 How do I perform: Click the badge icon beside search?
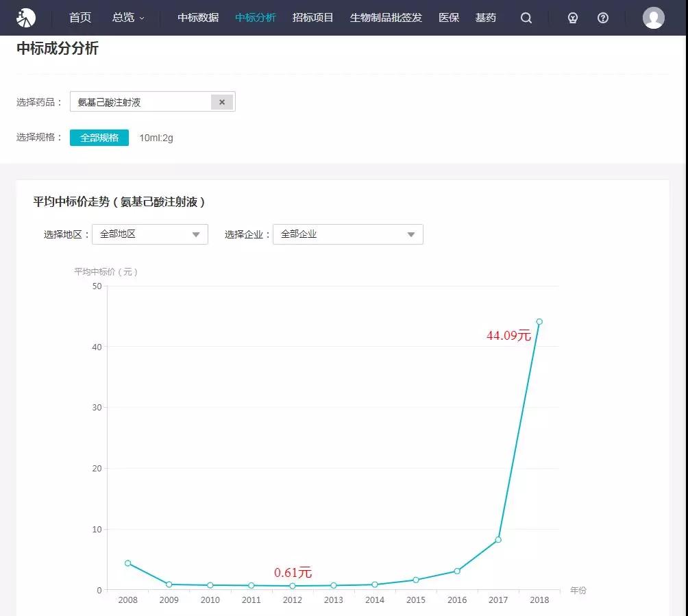point(573,18)
